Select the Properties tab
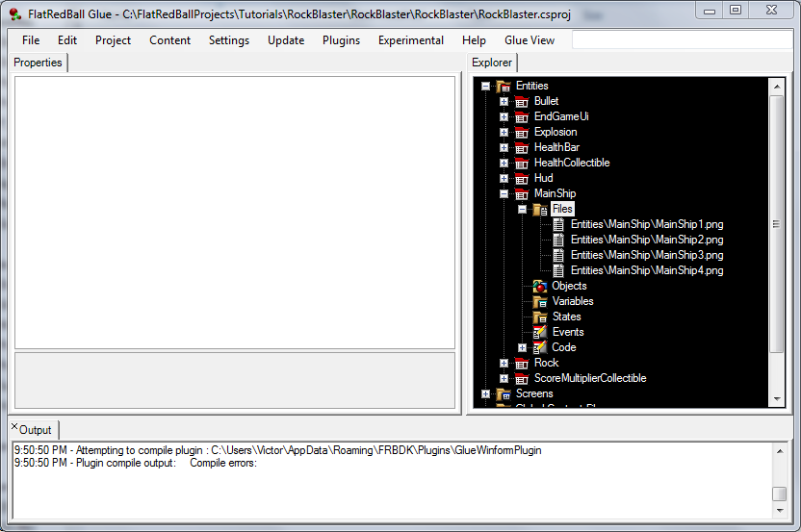801x532 pixels. pos(38,63)
